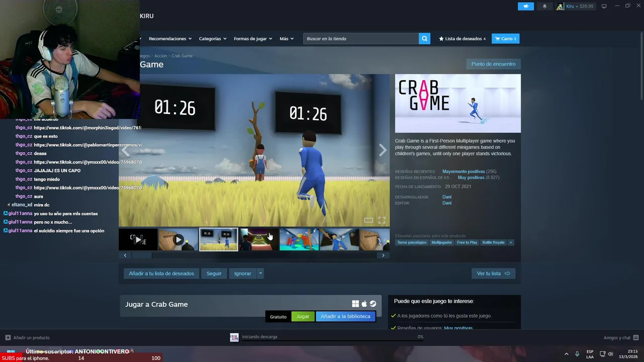Click Añadir a tu lista de deseados
Viewport: 644px width, 362px height.
tap(161, 274)
